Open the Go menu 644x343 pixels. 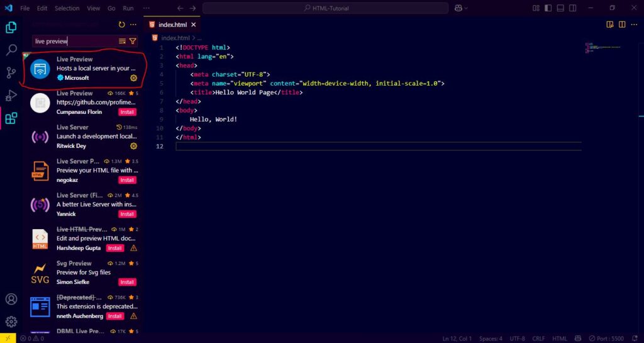coord(111,8)
